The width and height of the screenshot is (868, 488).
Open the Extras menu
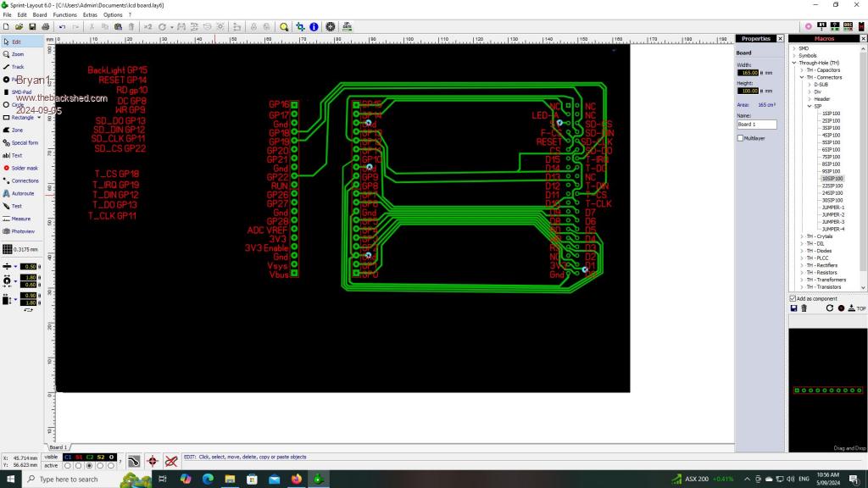click(x=90, y=15)
